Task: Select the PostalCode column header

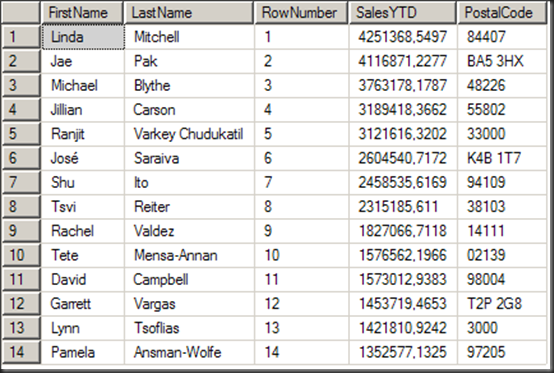Action: point(502,13)
